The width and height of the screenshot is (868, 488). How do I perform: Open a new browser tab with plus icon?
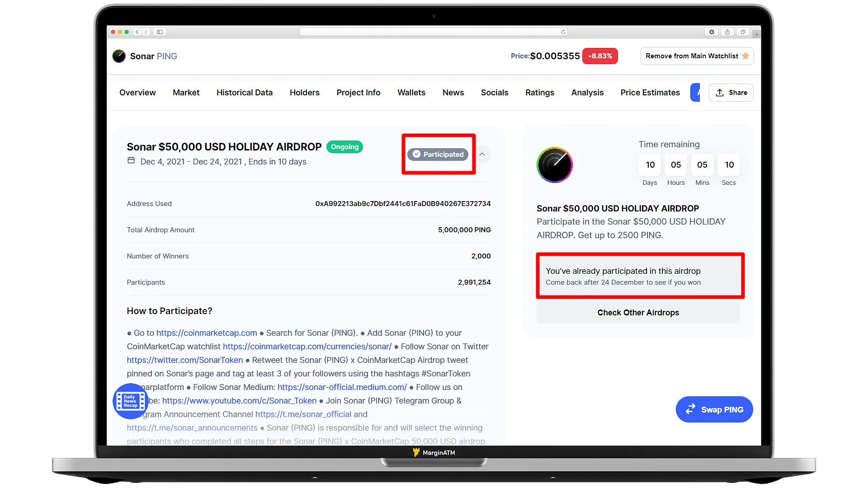tap(756, 34)
